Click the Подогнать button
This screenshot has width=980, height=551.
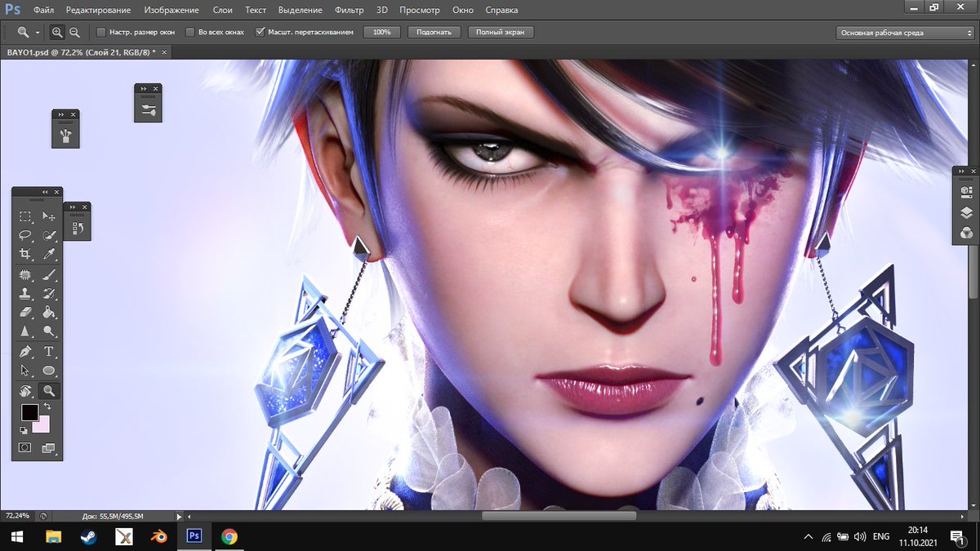(434, 32)
